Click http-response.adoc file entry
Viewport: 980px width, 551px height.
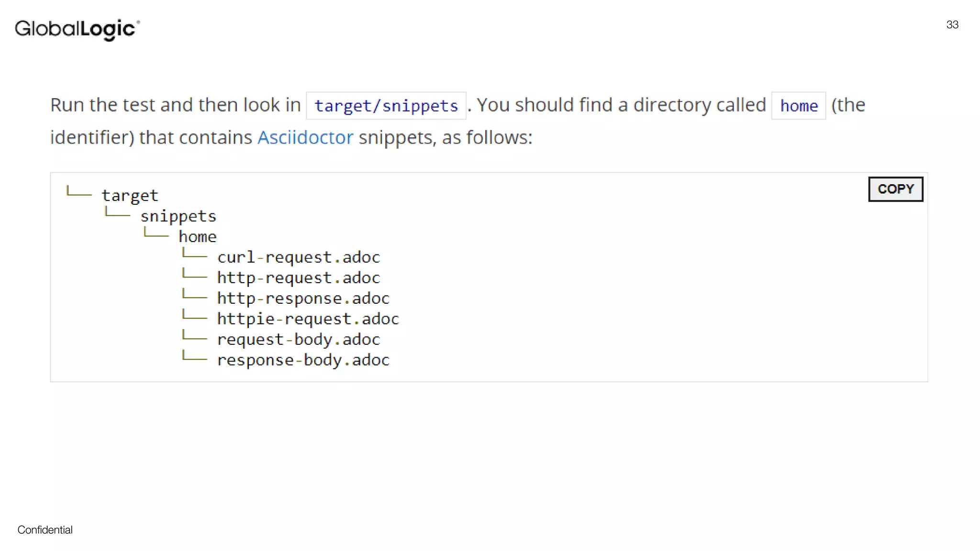(x=303, y=298)
